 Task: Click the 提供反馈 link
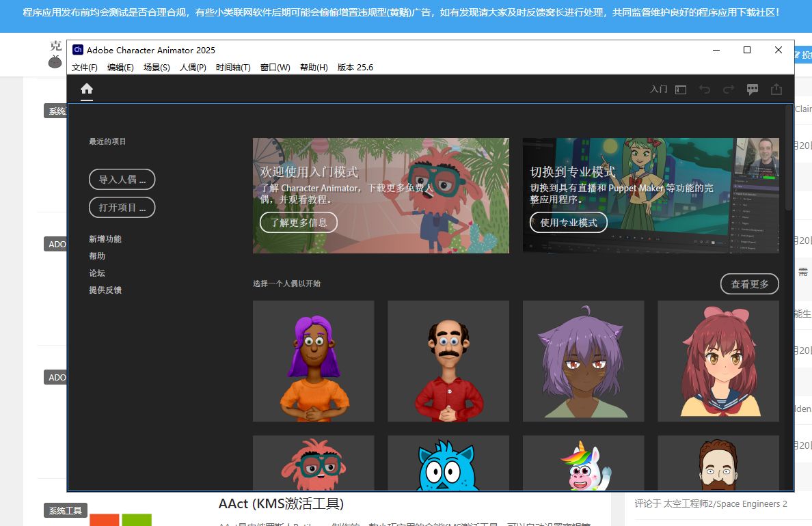105,290
